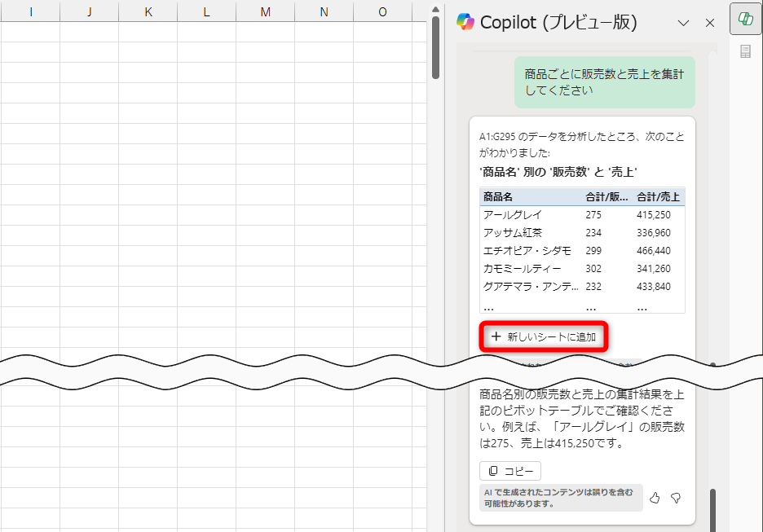Select column J header
This screenshot has width=763, height=532.
90,12
